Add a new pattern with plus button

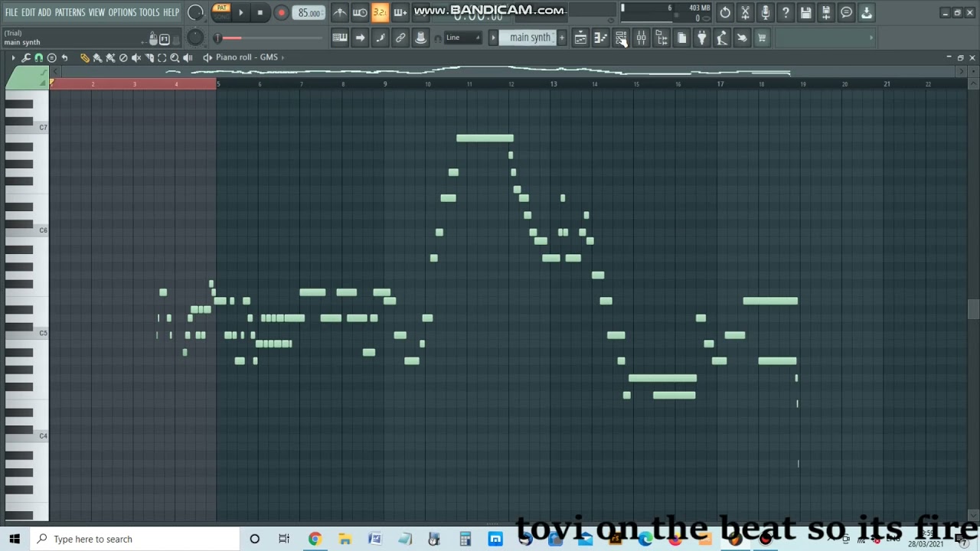tap(562, 37)
